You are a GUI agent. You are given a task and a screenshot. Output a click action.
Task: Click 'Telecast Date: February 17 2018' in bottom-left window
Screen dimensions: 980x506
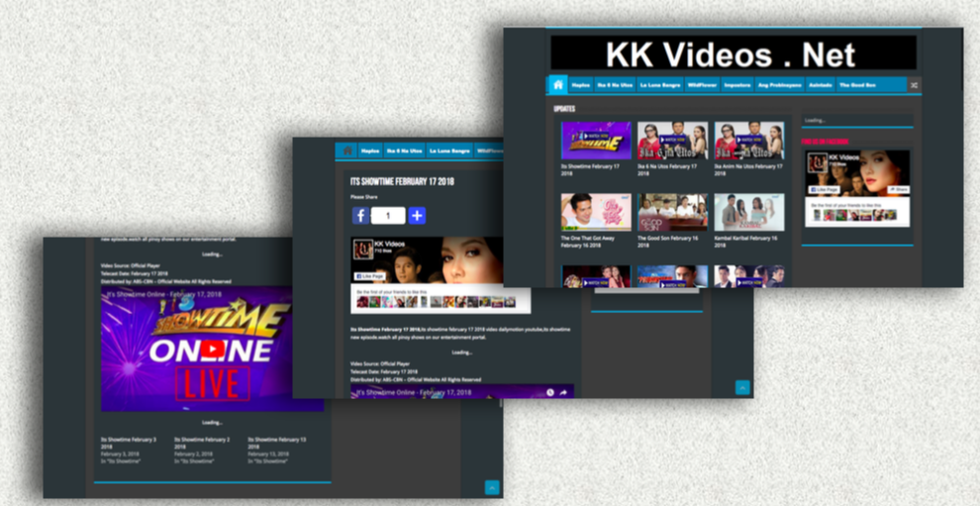[x=134, y=274]
